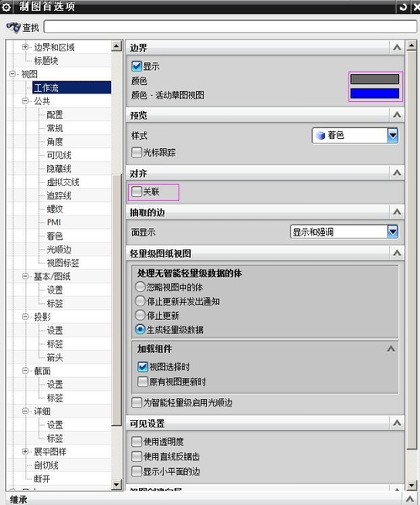Image resolution: width=420 pixels, height=505 pixels.
Task: Uncheck the 显示 border checkbox
Action: 136,66
